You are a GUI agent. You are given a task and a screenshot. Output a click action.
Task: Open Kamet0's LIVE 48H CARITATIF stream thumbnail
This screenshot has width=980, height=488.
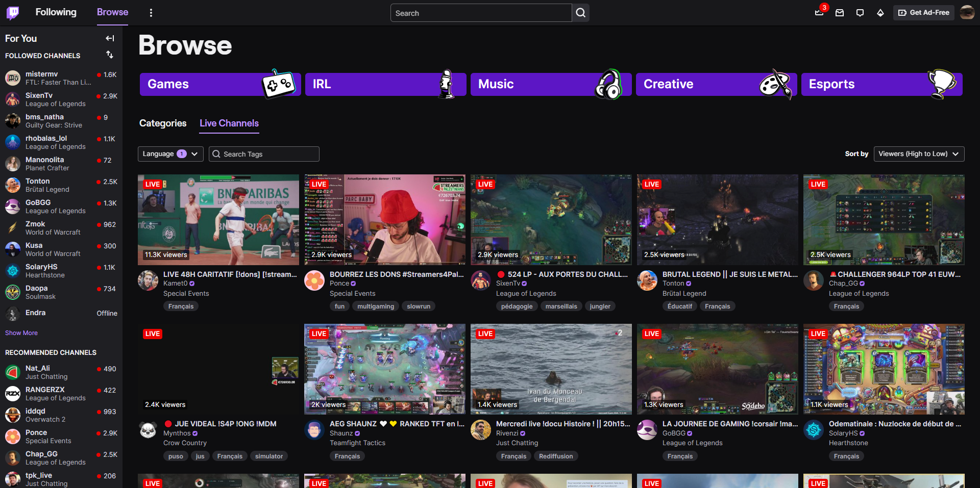coord(218,220)
